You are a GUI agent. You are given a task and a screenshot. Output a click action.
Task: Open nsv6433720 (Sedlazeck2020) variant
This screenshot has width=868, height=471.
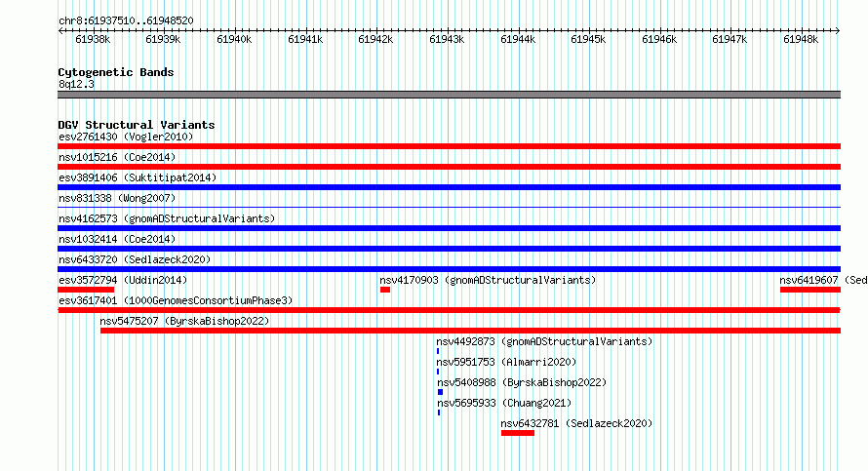pyautogui.click(x=135, y=259)
